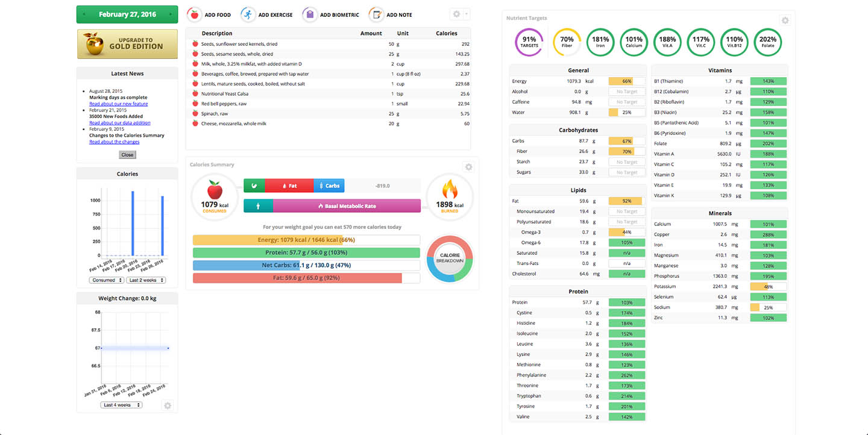This screenshot has width=868, height=435.
Task: Click the Add Exercise runner icon
Action: (x=247, y=14)
